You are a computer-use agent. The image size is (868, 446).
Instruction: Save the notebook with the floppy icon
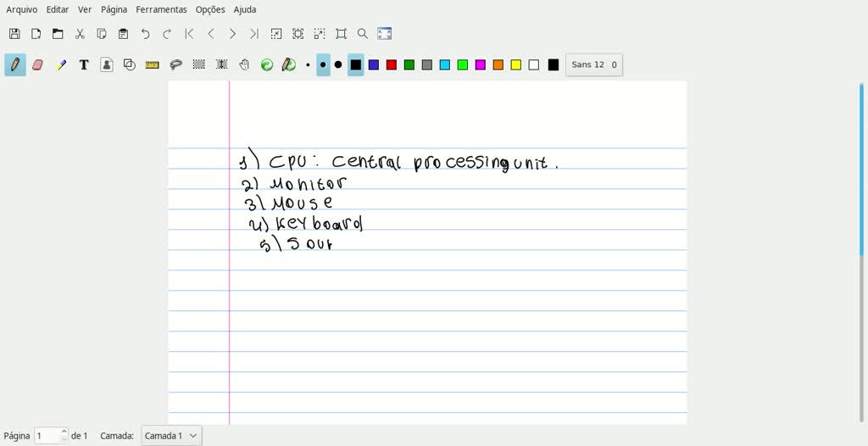[x=14, y=34]
